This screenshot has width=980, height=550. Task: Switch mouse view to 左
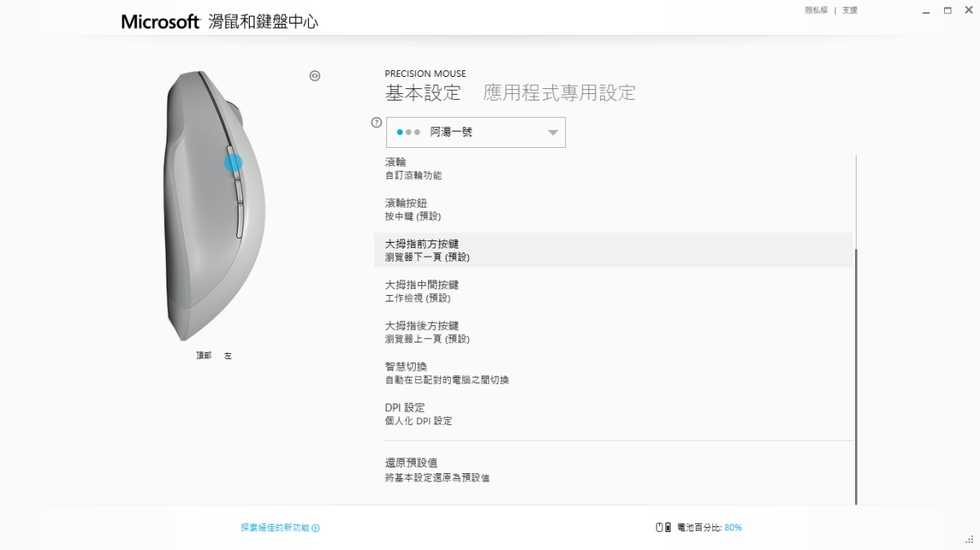228,355
